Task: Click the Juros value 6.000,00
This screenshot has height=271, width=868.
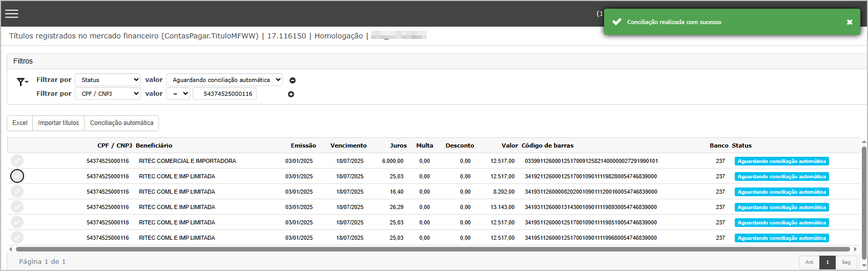Action: coord(392,161)
